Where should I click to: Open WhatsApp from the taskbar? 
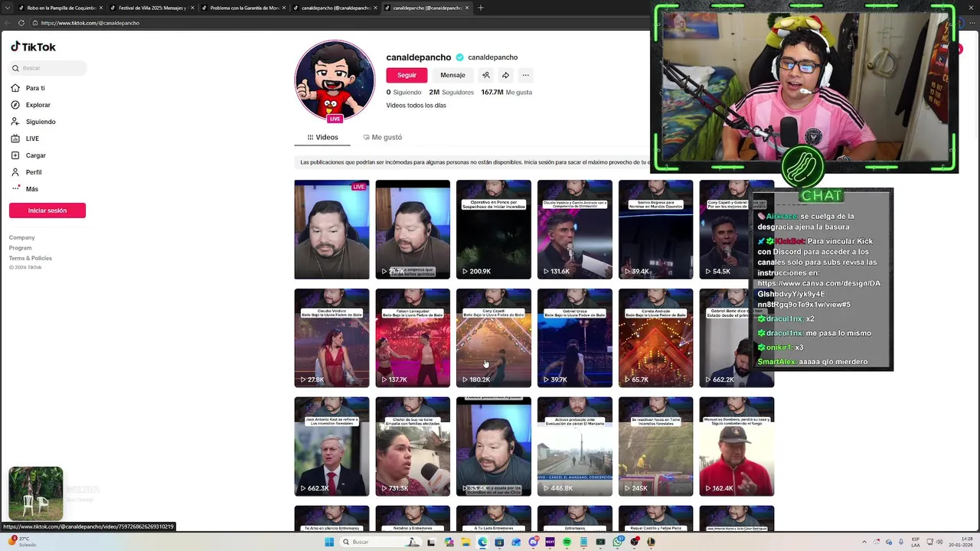(x=618, y=542)
